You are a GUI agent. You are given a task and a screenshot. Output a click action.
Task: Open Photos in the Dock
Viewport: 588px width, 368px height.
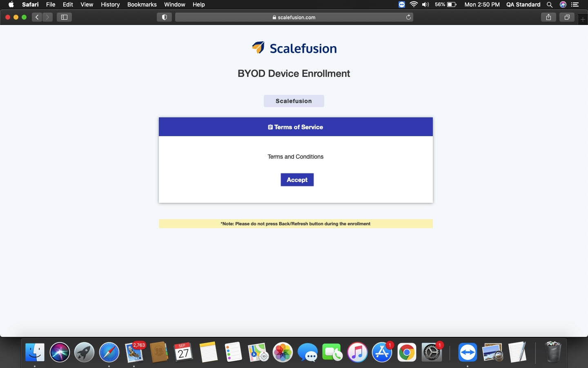pos(283,352)
